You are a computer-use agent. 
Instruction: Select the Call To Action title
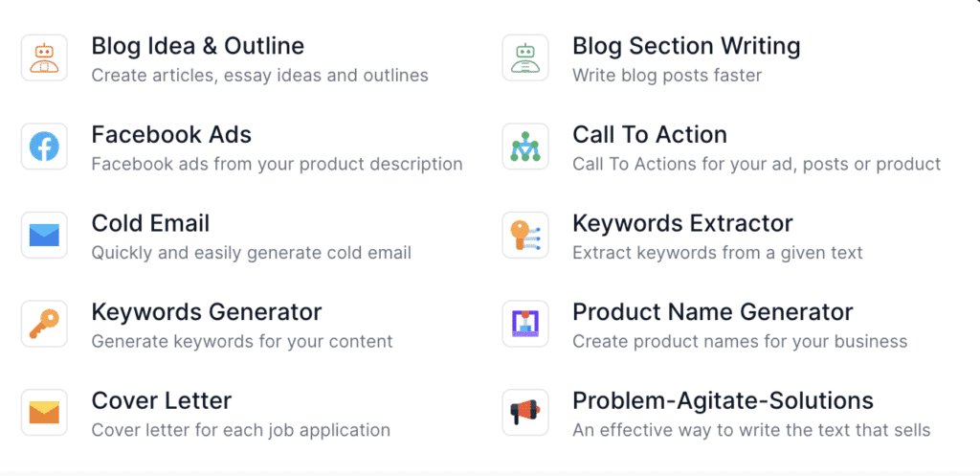[x=650, y=135]
